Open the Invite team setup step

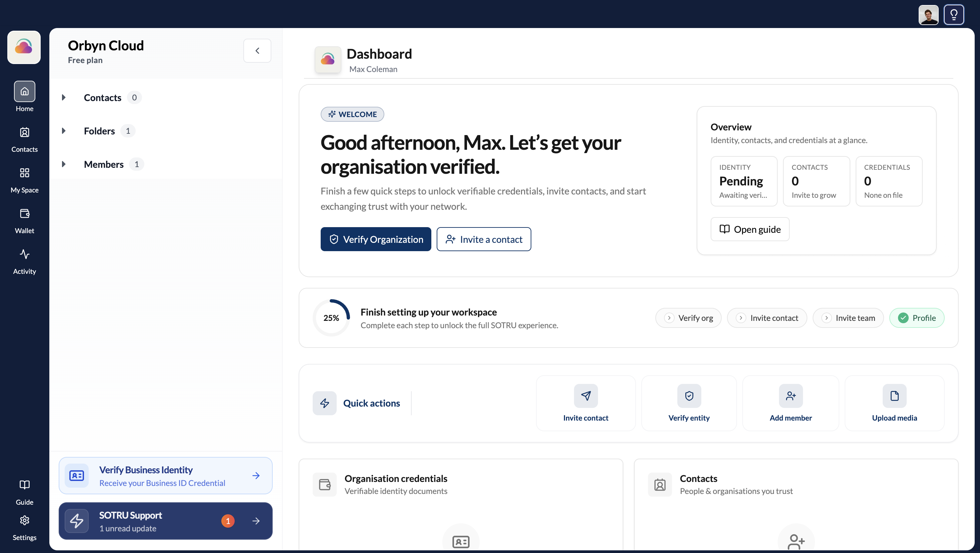(848, 318)
